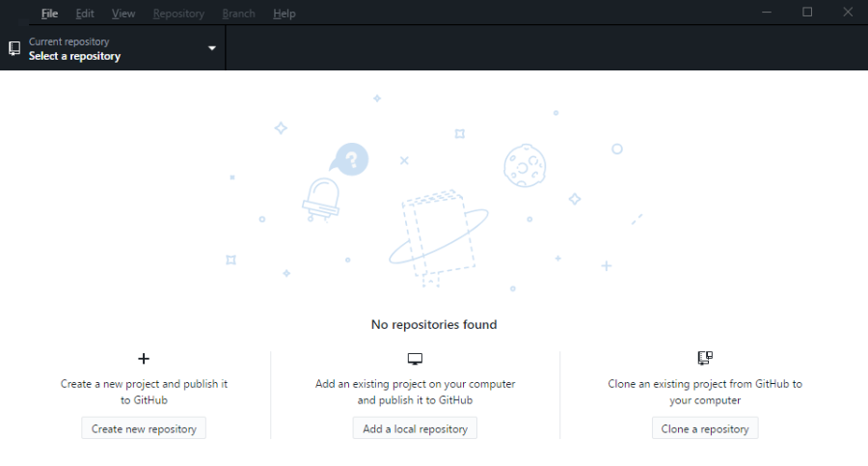Maximize the GitHub Desktop window

[807, 13]
